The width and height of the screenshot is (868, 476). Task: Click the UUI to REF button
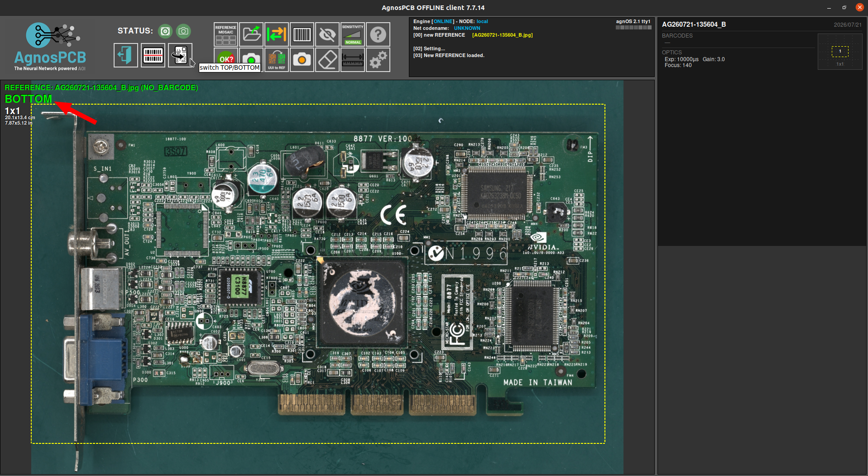(x=276, y=59)
